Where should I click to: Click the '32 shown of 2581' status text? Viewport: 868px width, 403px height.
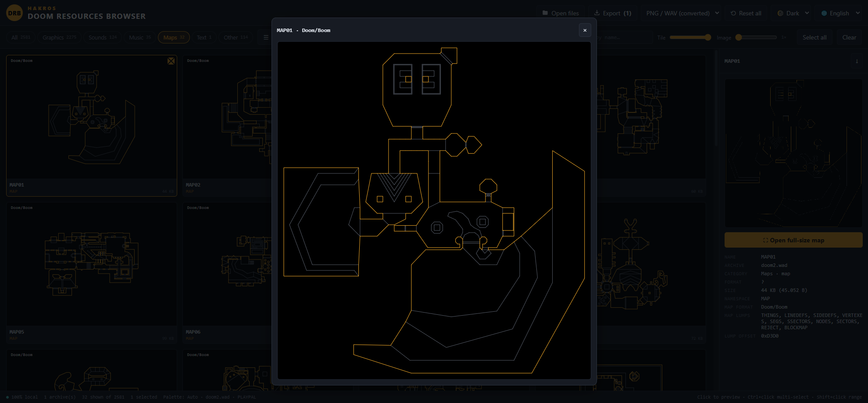(x=103, y=397)
